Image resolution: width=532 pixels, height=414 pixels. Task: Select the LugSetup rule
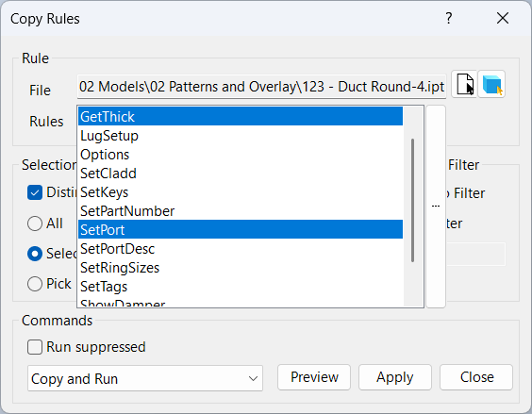pyautogui.click(x=241, y=136)
